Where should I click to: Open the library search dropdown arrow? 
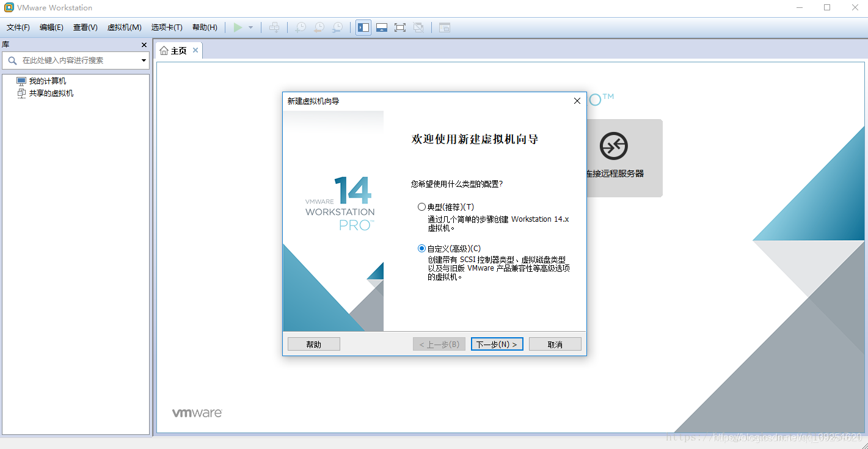click(x=143, y=60)
